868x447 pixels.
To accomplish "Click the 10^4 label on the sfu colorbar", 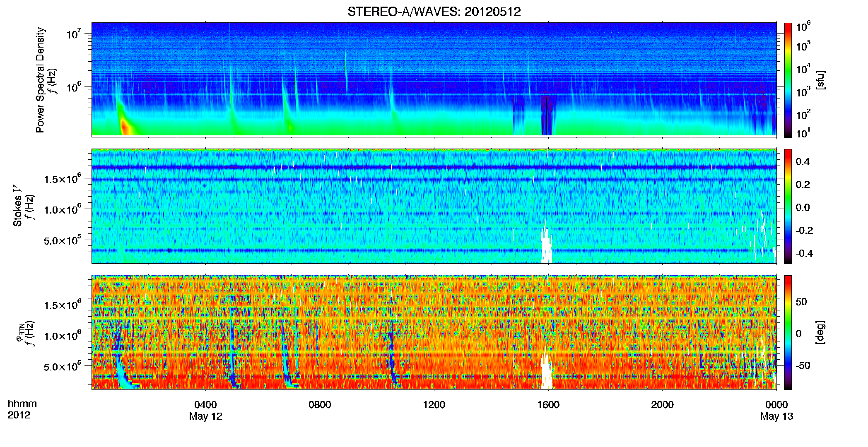I will tap(803, 69).
